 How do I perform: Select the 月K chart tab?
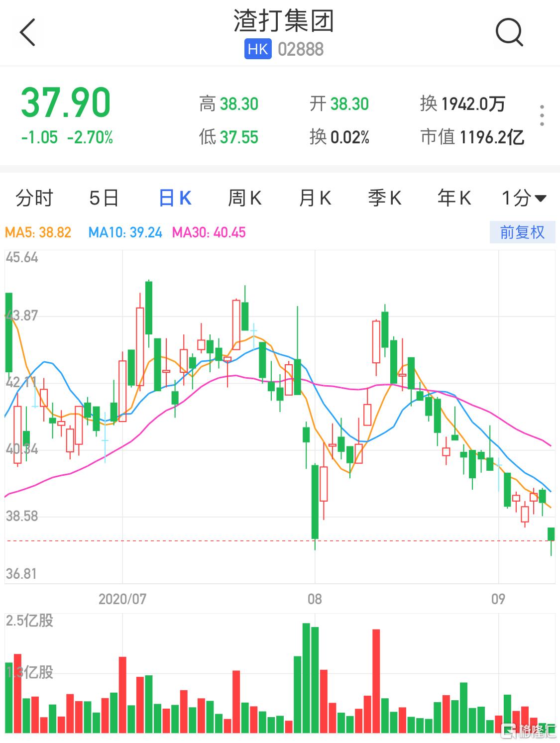(315, 198)
